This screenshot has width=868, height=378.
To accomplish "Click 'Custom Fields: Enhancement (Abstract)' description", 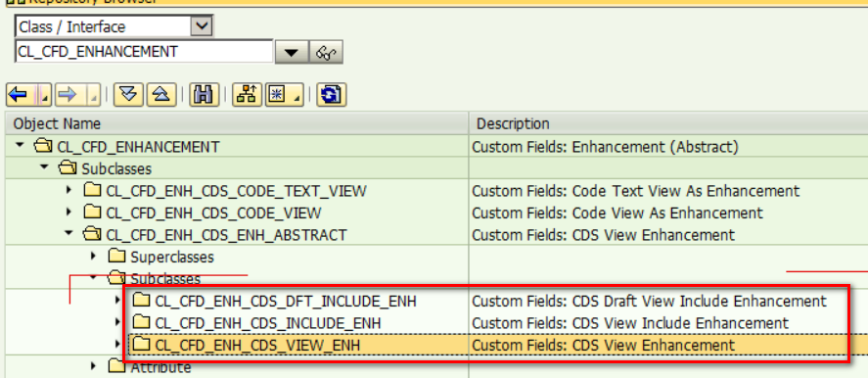I will 605,146.
